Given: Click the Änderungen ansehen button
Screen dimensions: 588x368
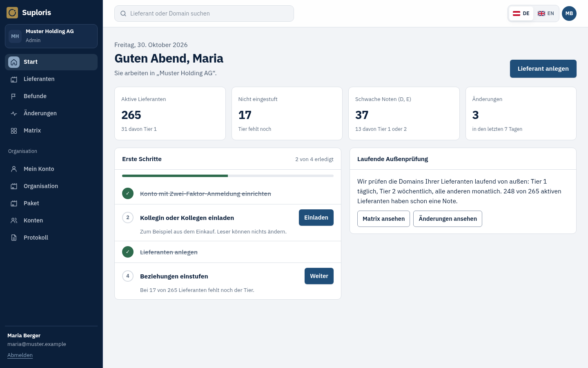Looking at the screenshot, I should click(x=448, y=219).
